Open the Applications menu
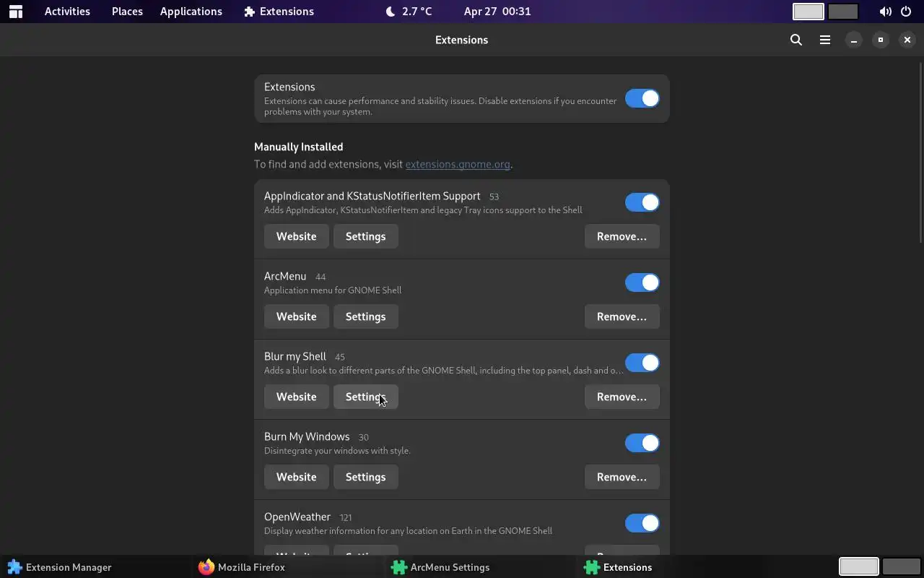This screenshot has height=578, width=924. [191, 12]
